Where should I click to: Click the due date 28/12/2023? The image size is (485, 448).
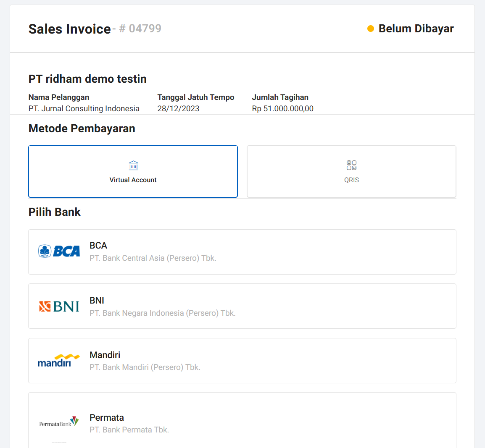[x=178, y=109]
